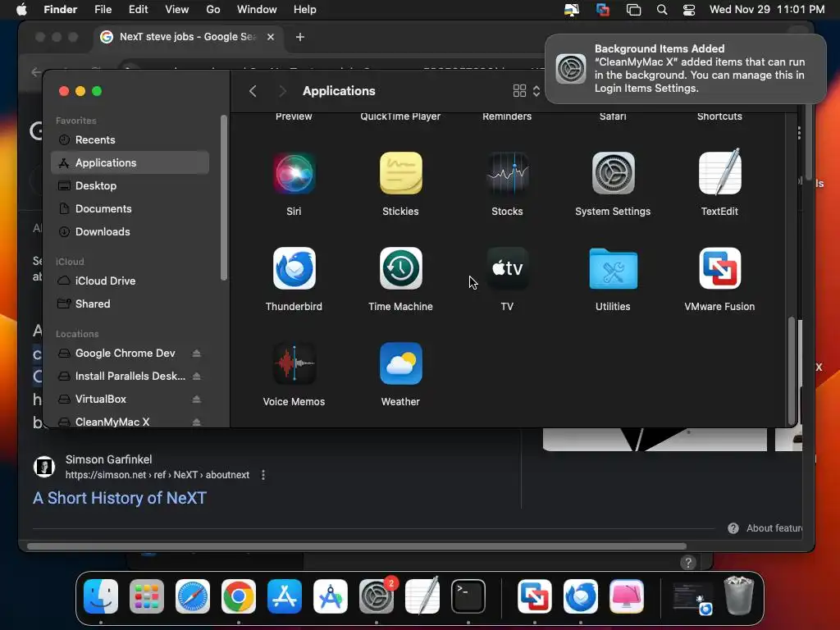Open the App Store from the Dock

285,596
